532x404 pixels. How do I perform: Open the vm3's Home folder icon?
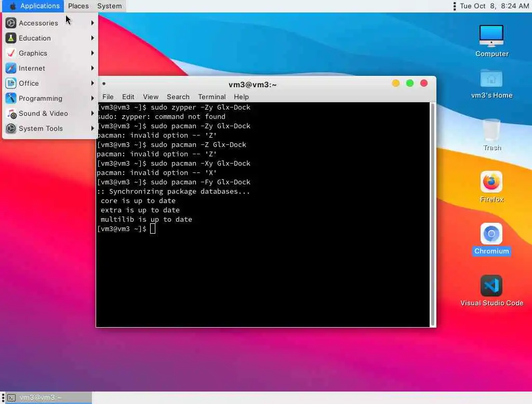491,79
